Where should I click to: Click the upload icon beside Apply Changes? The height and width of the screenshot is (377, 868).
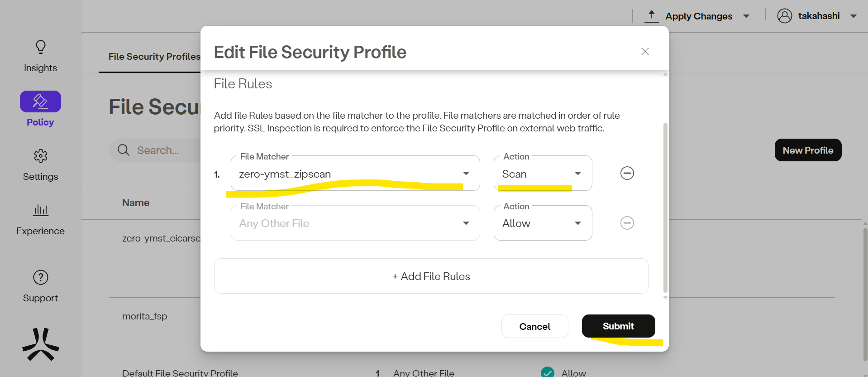[x=651, y=16]
